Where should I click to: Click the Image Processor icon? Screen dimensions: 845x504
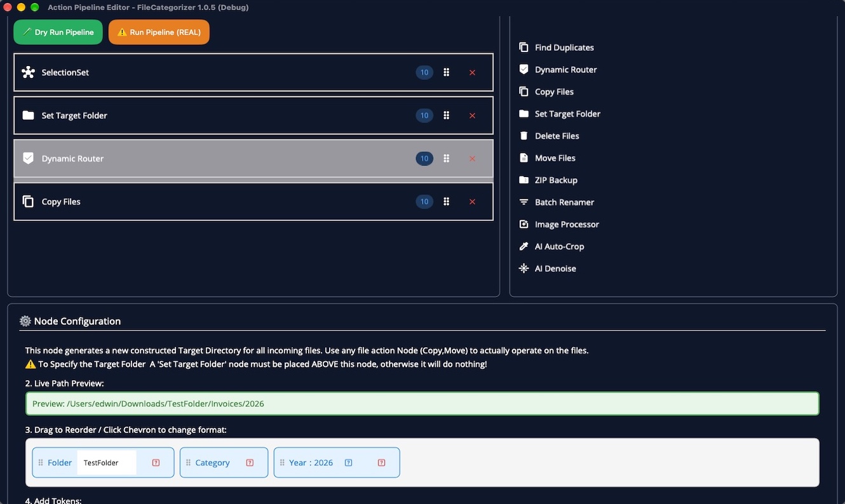pyautogui.click(x=524, y=224)
